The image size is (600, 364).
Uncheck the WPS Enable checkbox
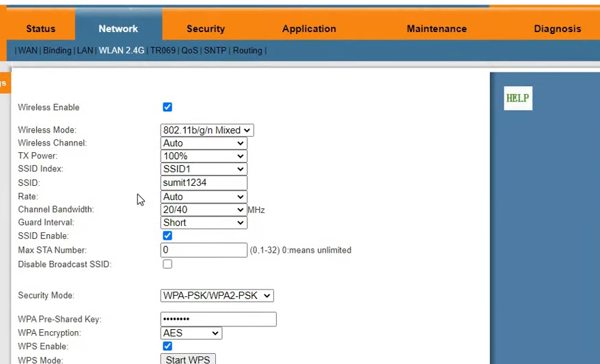click(x=167, y=346)
